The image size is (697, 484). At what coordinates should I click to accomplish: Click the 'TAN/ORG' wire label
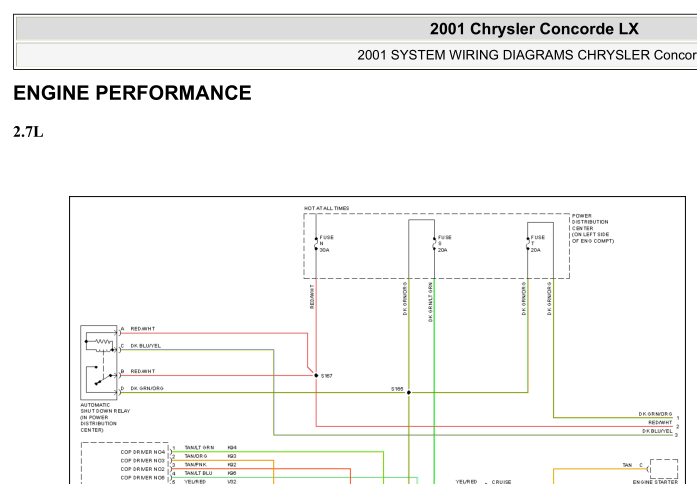tap(196, 456)
